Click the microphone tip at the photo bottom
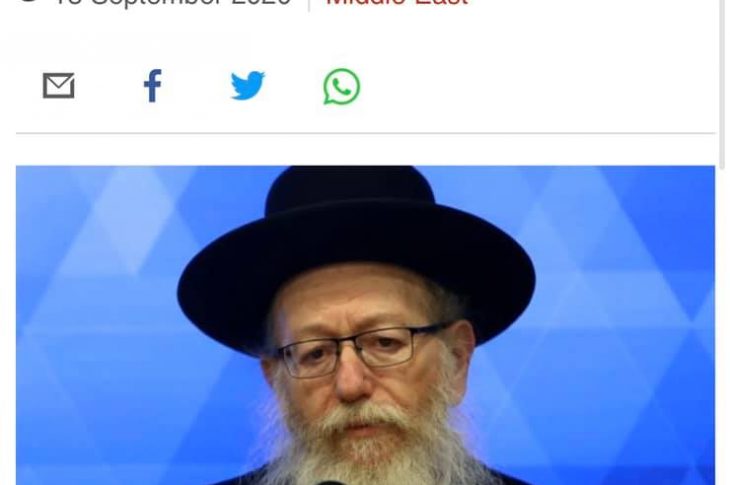Viewport: 730px width, 485px height. [333, 482]
